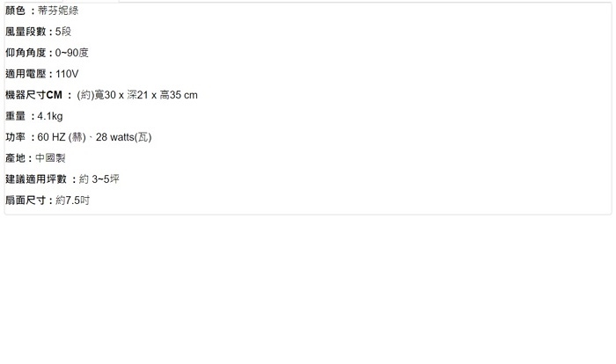
Task: Click the 顏色 label
Action: coord(16,11)
